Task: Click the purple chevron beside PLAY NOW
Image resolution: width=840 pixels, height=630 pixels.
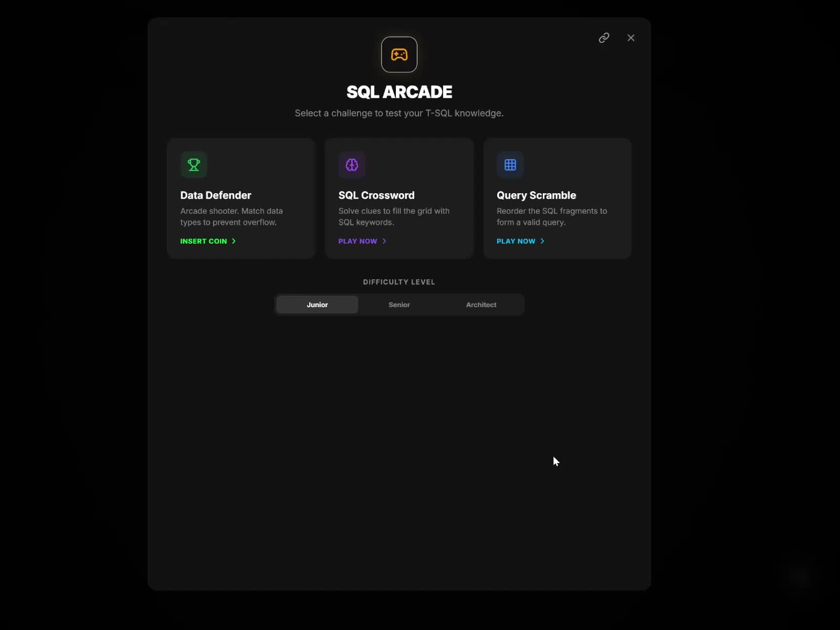Action: click(x=384, y=241)
